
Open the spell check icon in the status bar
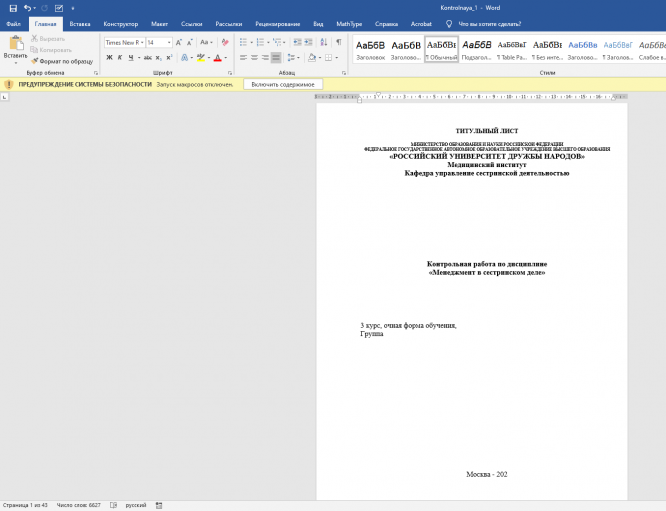pos(113,505)
